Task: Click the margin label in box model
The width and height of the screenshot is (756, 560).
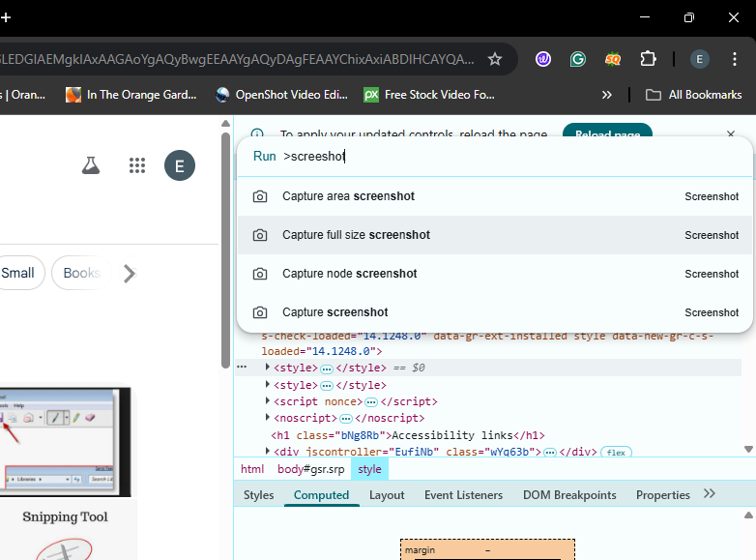Action: pyautogui.click(x=420, y=550)
